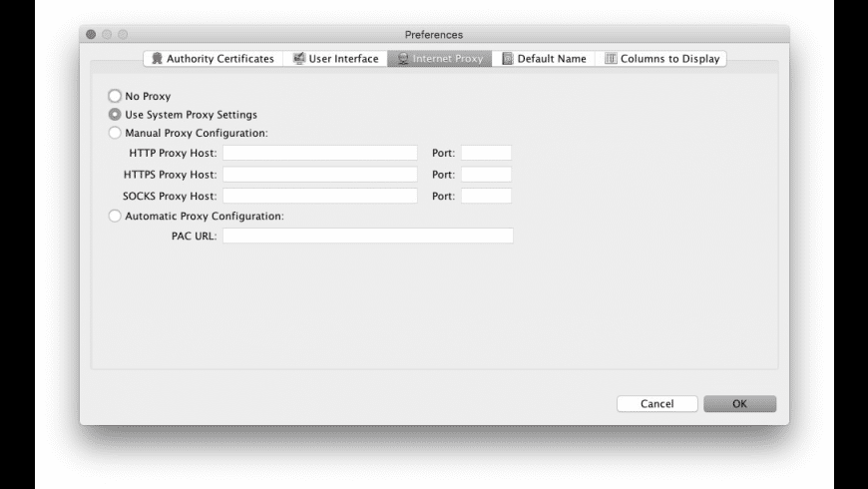Switch to the User Interface tab label
Image resolution: width=868 pixels, height=489 pixels.
pyautogui.click(x=344, y=59)
